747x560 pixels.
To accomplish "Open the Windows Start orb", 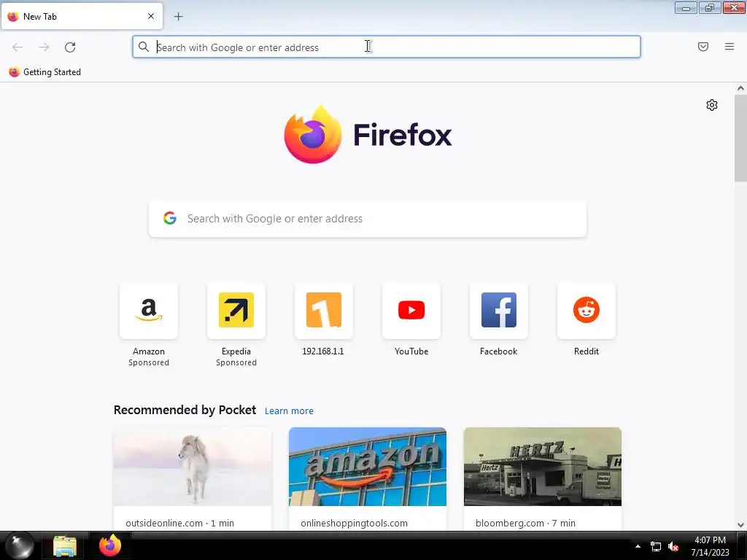I will pos(20,545).
